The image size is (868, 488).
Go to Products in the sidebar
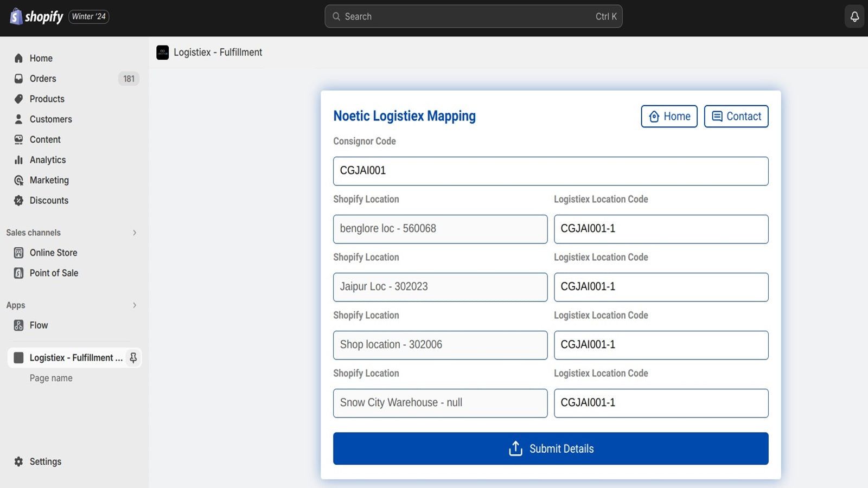pyautogui.click(x=75, y=99)
